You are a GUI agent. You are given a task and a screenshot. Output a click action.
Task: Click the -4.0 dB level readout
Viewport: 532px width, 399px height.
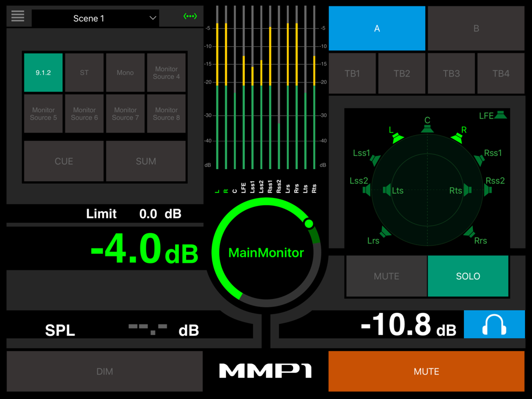pos(144,250)
